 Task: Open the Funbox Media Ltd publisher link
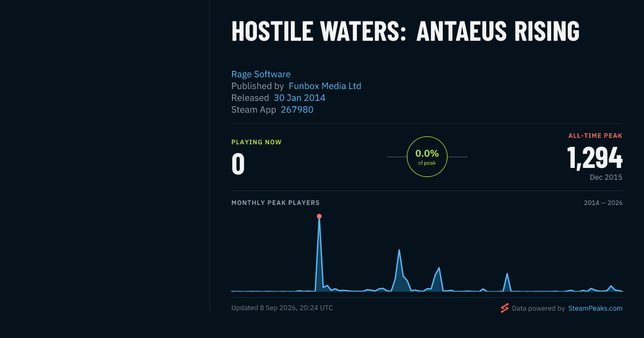(325, 86)
